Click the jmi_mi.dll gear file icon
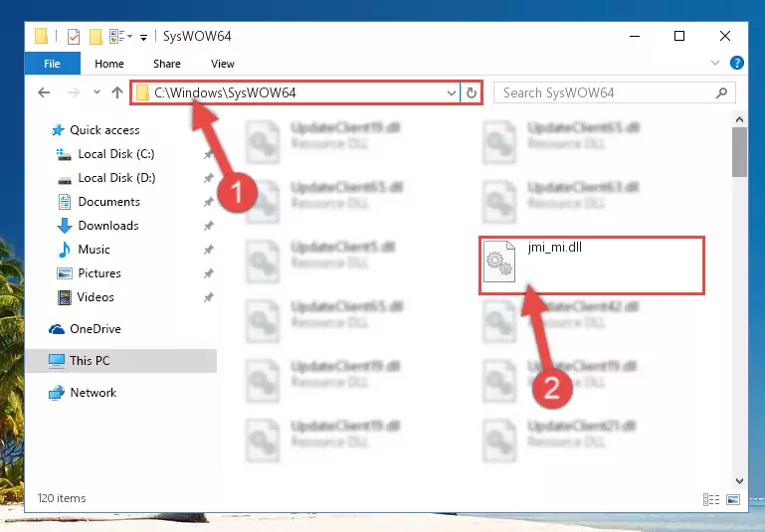 (x=499, y=262)
